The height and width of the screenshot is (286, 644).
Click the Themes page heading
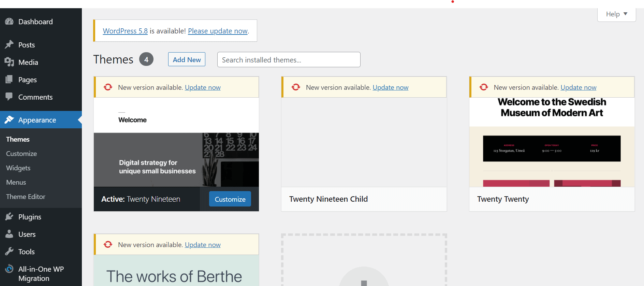point(113,59)
